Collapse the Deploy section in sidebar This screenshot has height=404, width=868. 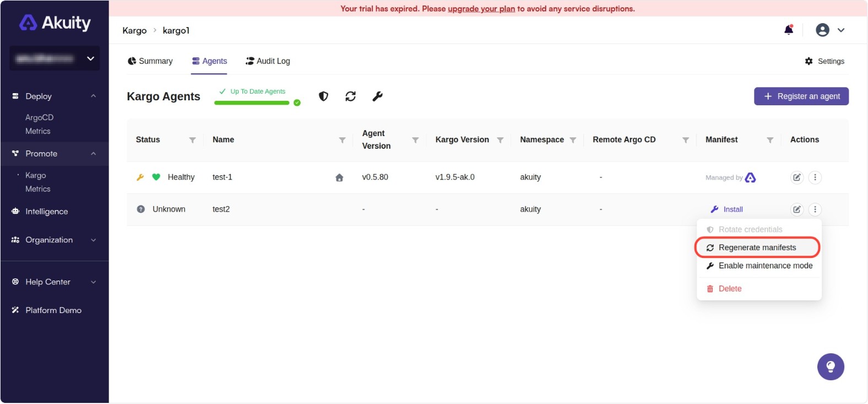coord(93,96)
